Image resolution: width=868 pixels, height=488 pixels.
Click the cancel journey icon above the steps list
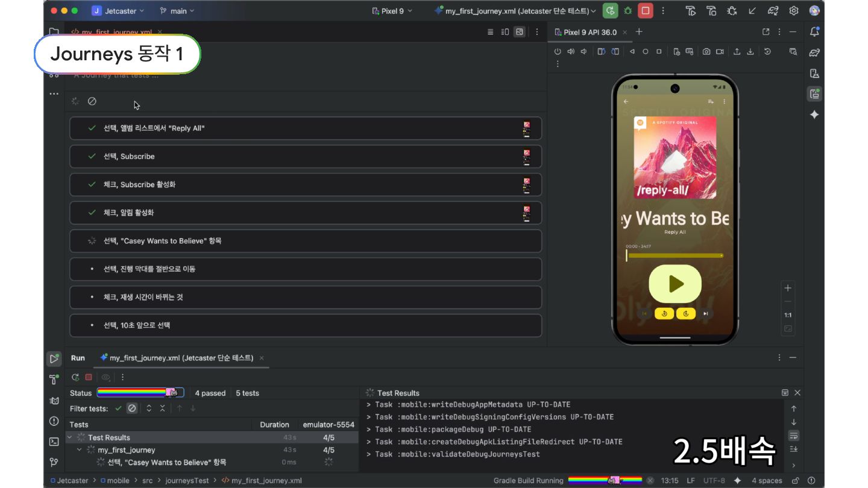[92, 101]
